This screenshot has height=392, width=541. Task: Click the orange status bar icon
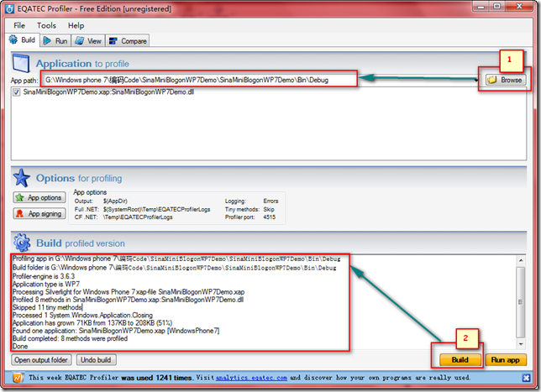tap(18, 378)
